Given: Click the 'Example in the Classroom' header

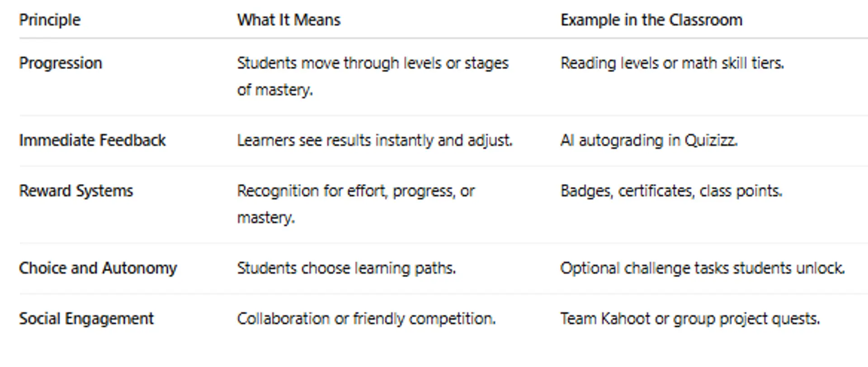Looking at the screenshot, I should [651, 20].
